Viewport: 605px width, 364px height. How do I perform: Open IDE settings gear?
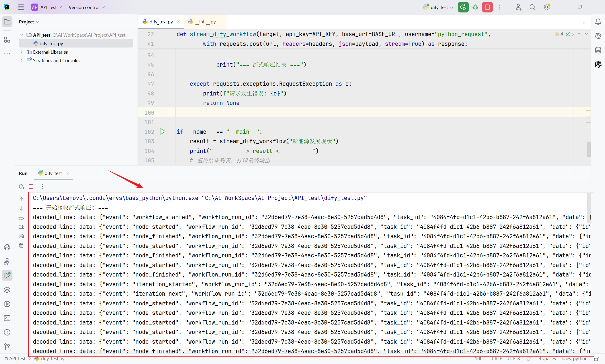(546, 7)
